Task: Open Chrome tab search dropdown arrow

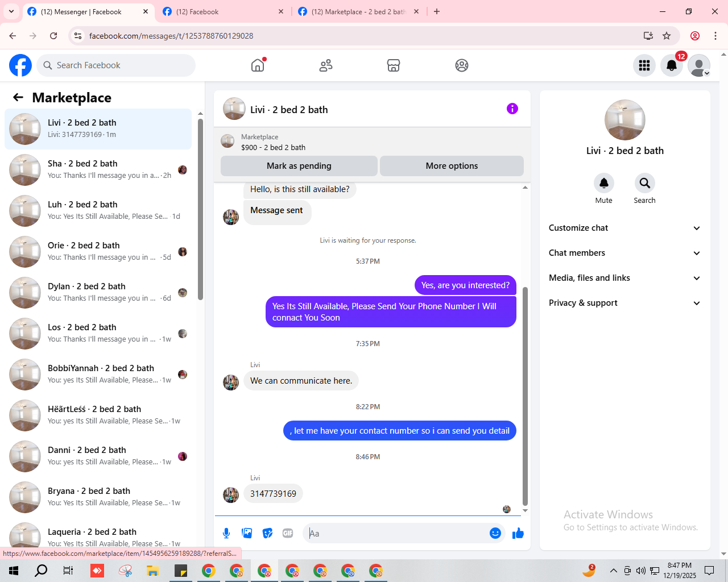Action: point(11,11)
